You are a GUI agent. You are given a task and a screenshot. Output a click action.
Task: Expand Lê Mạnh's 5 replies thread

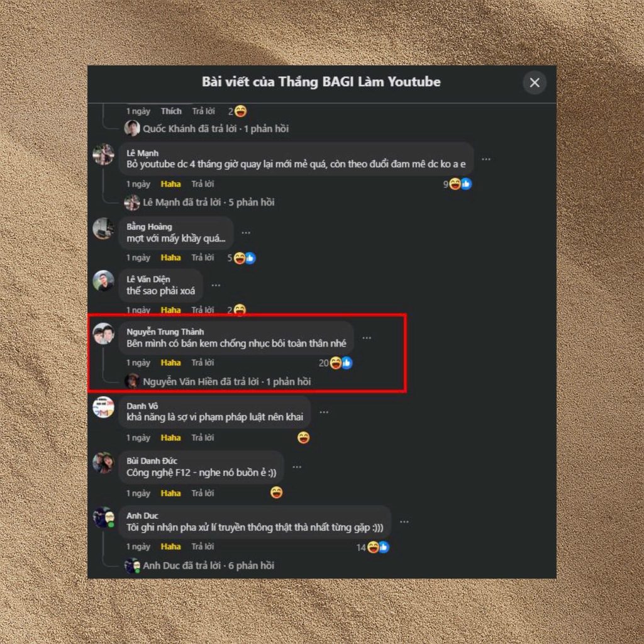click(x=208, y=202)
